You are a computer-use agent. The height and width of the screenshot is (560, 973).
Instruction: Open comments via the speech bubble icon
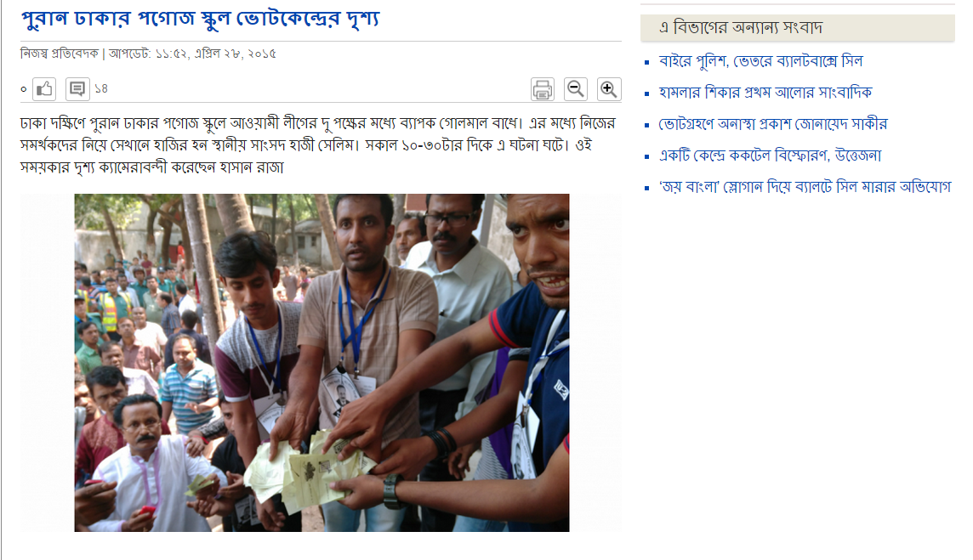click(x=77, y=89)
